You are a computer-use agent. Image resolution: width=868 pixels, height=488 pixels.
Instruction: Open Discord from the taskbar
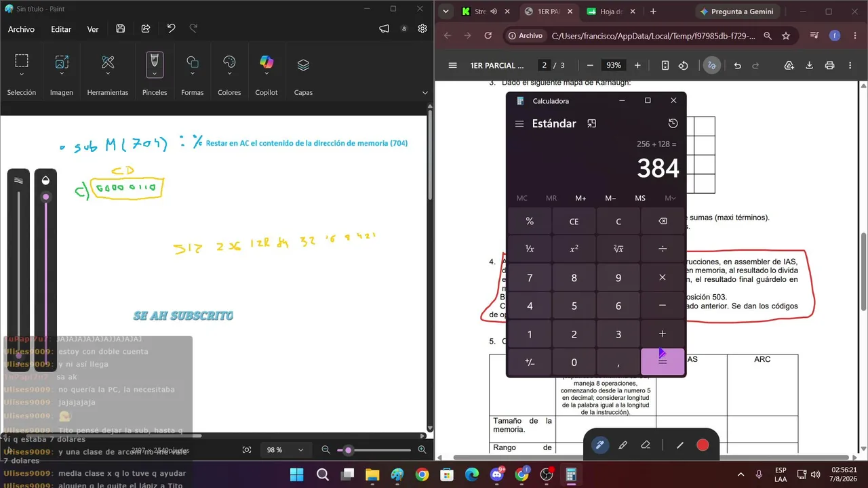(x=496, y=474)
